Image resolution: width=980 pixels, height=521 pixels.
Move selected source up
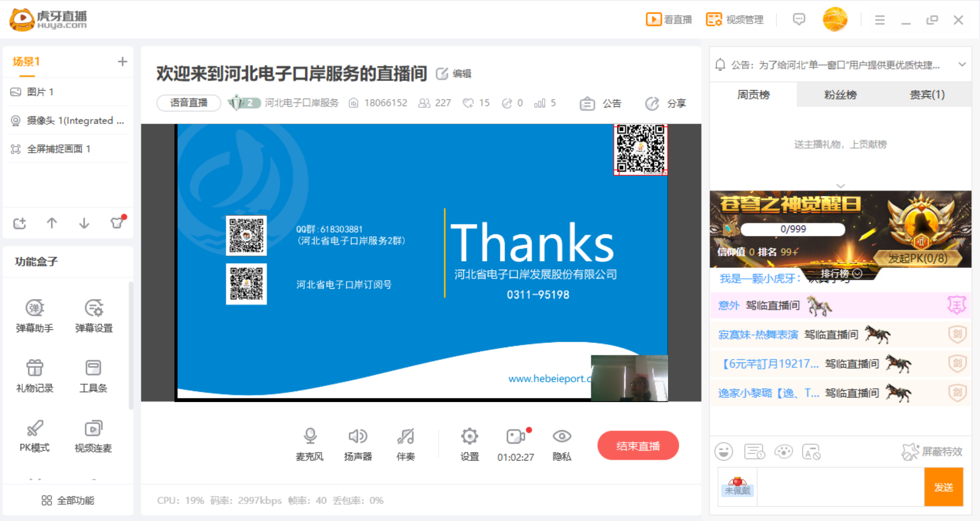[52, 223]
